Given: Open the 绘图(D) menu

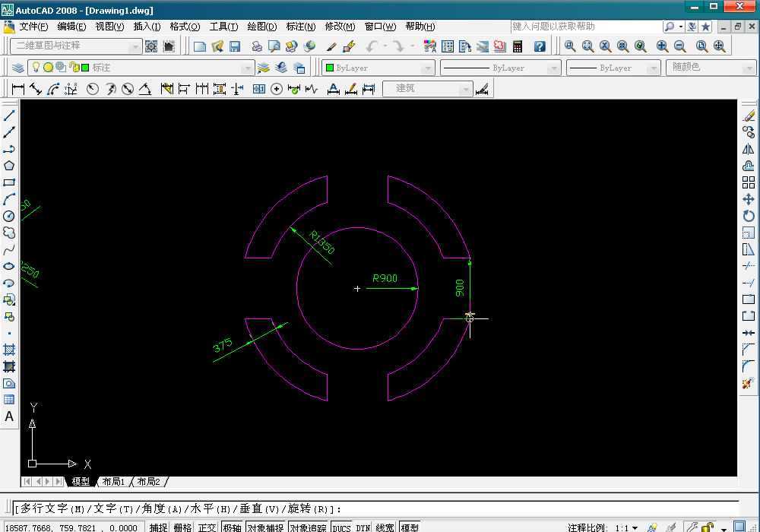Looking at the screenshot, I should (261, 27).
